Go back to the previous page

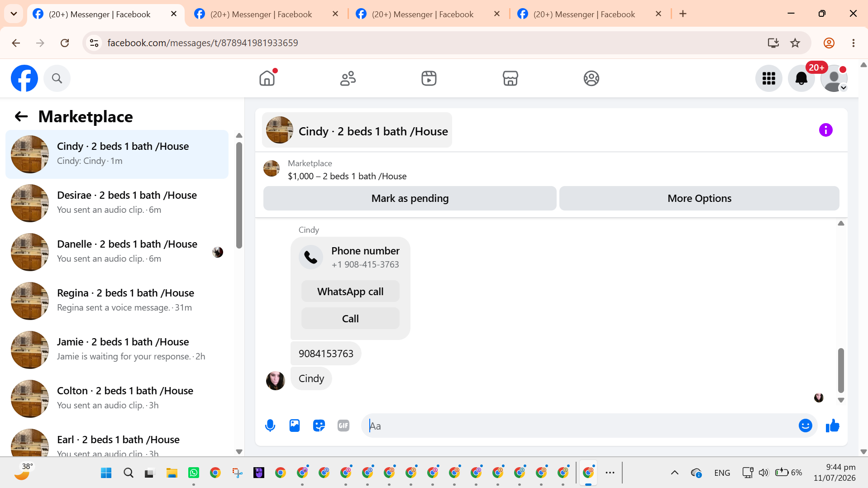(16, 43)
